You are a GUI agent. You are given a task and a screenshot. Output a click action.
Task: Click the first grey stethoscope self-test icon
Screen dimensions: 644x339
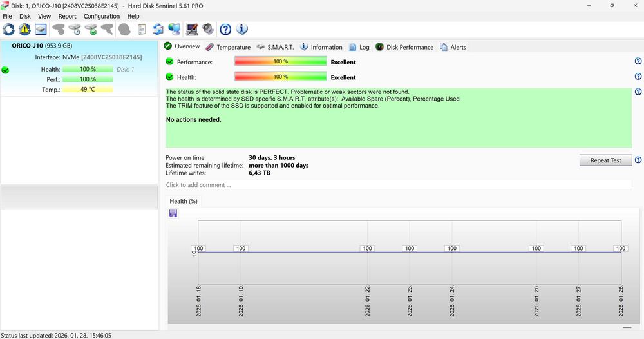point(59,29)
